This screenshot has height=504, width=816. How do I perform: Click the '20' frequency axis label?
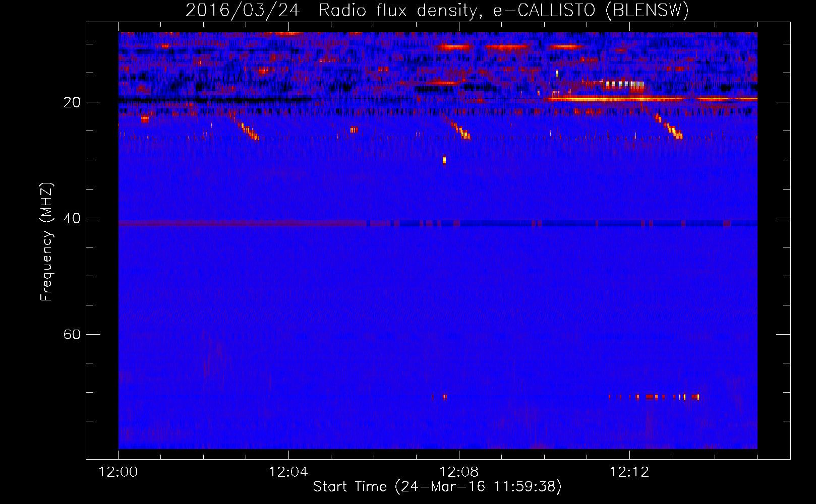pyautogui.click(x=72, y=102)
